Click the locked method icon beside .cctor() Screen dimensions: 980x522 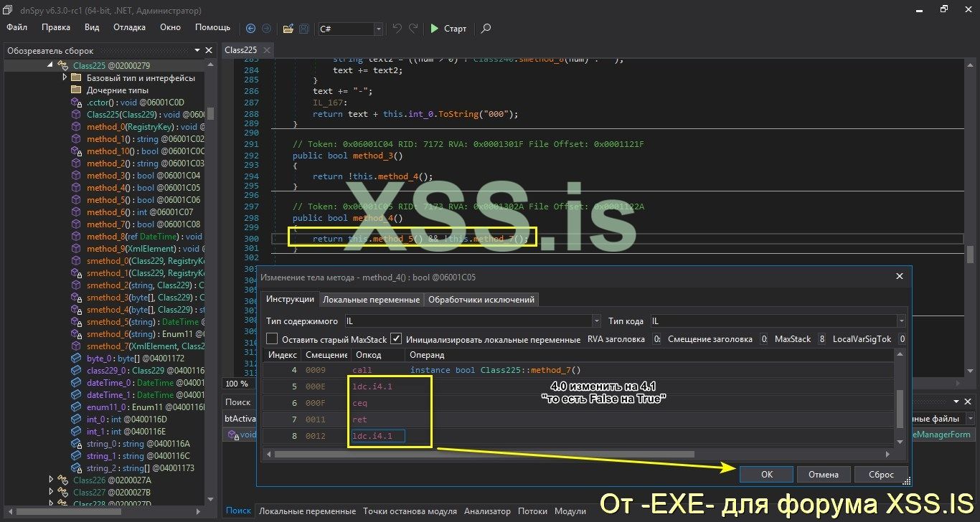click(x=76, y=103)
